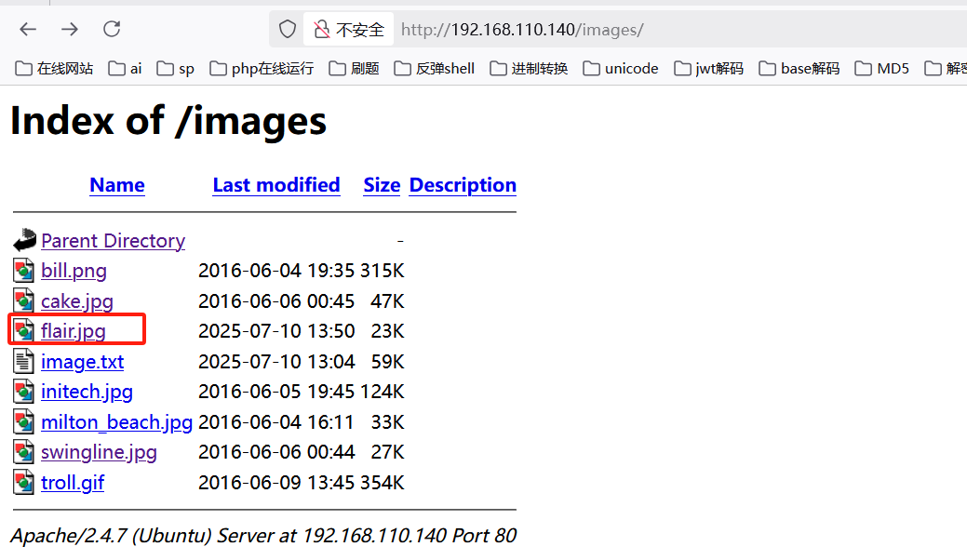Open the 反弹shell bookmark folder
Screen dimensions: 967x560
[x=434, y=69]
